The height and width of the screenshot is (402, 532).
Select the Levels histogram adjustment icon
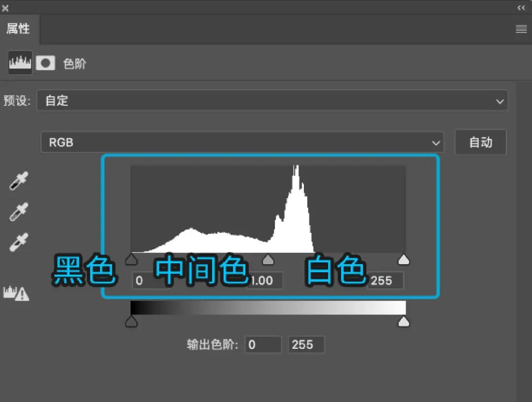click(20, 62)
